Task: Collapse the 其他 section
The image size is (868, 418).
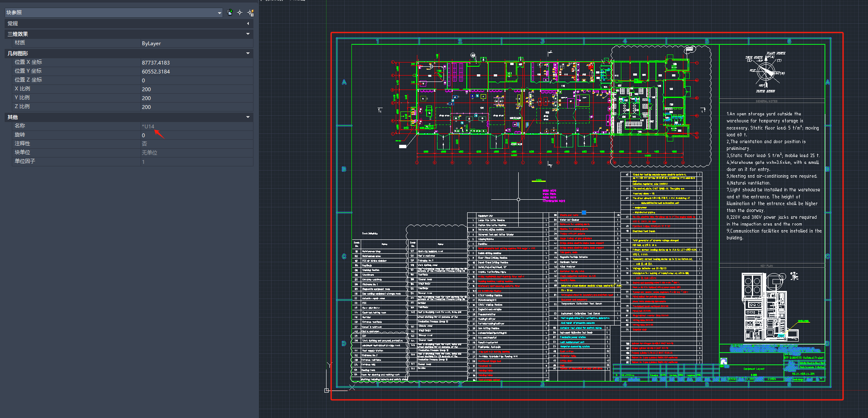Action: coord(248,117)
